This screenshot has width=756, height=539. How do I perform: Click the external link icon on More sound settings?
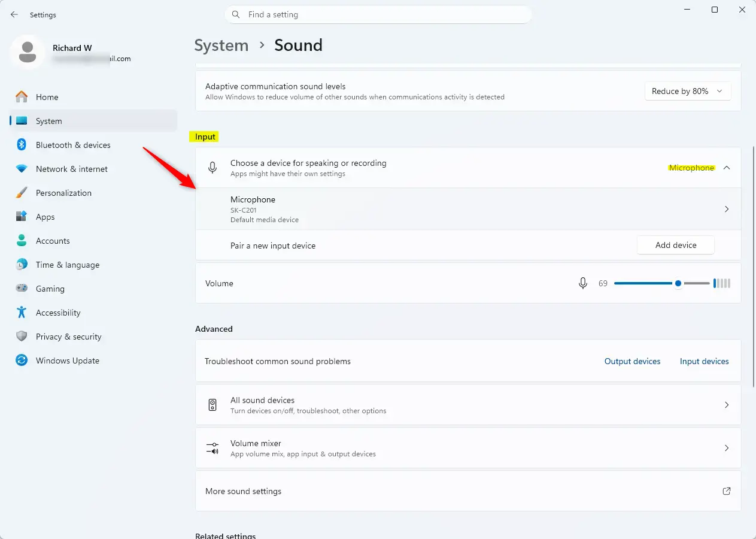pos(727,491)
